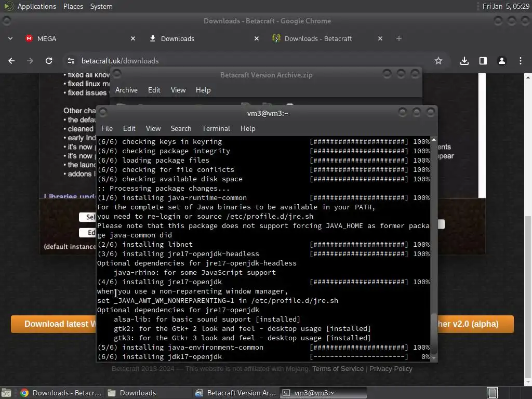Toggle Chrome side panel icon
This screenshot has height=399, width=532.
coord(483,61)
